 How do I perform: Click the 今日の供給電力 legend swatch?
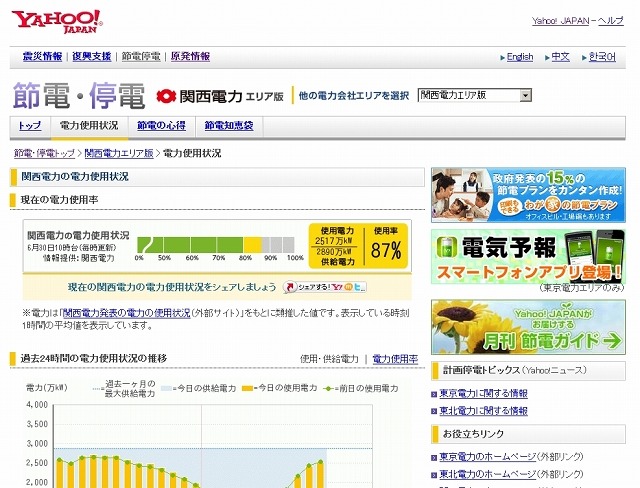167,388
